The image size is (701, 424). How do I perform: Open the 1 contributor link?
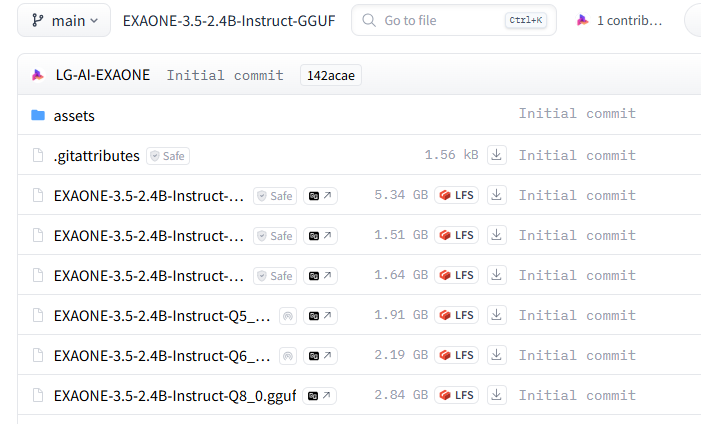pyautogui.click(x=620, y=21)
